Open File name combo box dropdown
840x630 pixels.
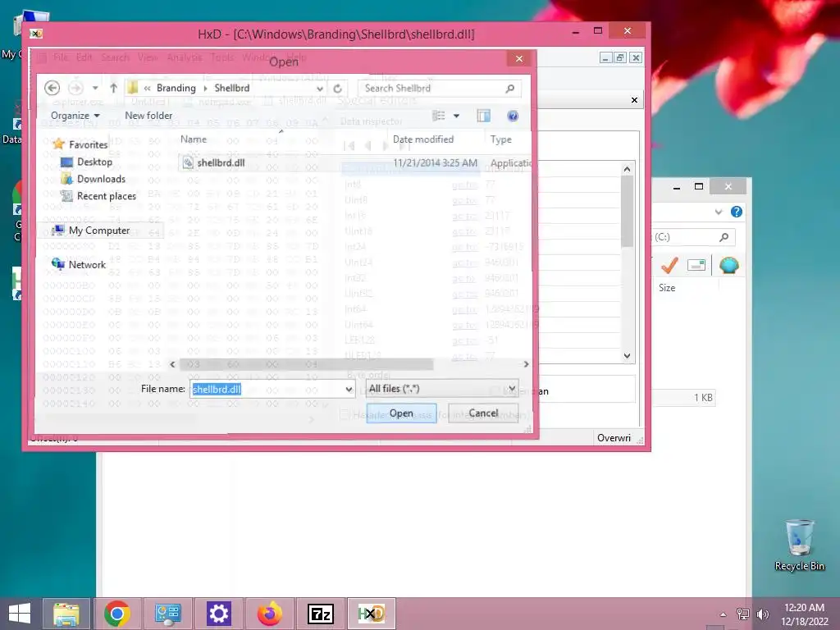(349, 389)
